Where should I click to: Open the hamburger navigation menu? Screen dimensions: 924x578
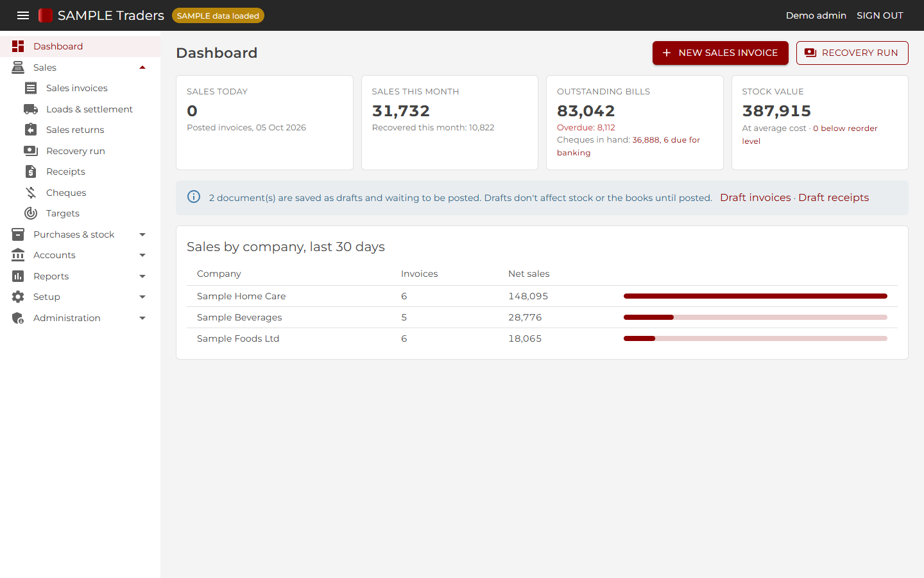click(23, 15)
